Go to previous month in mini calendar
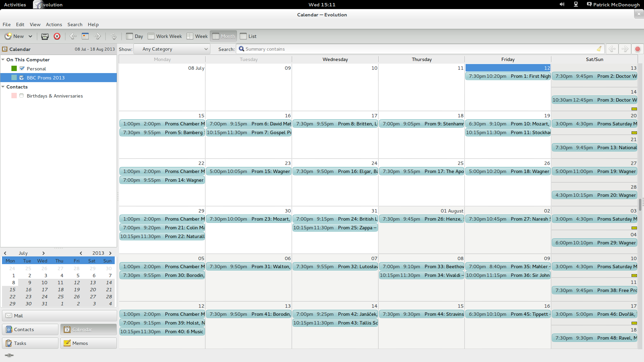 (x=5, y=253)
